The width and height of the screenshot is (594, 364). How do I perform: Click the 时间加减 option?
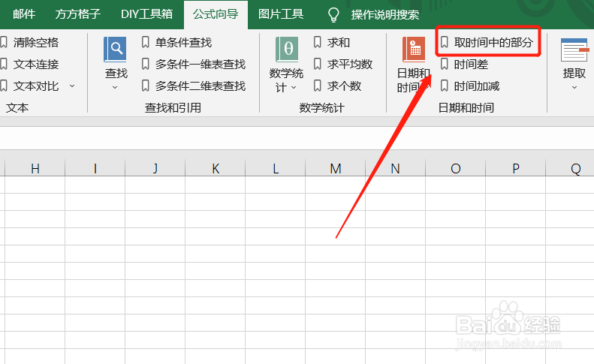coord(470,86)
